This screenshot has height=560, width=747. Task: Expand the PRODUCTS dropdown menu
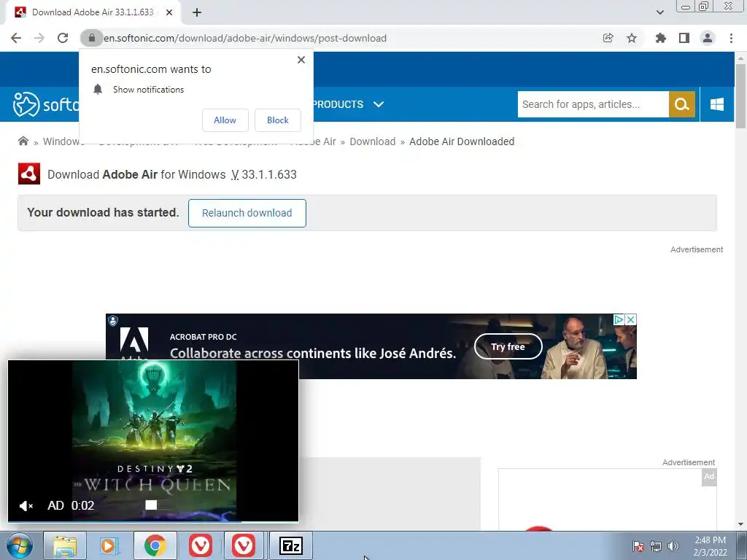click(348, 104)
